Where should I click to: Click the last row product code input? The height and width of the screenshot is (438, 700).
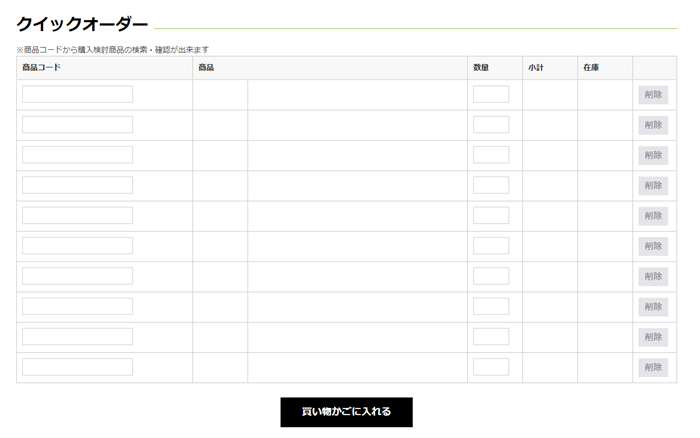point(77,367)
